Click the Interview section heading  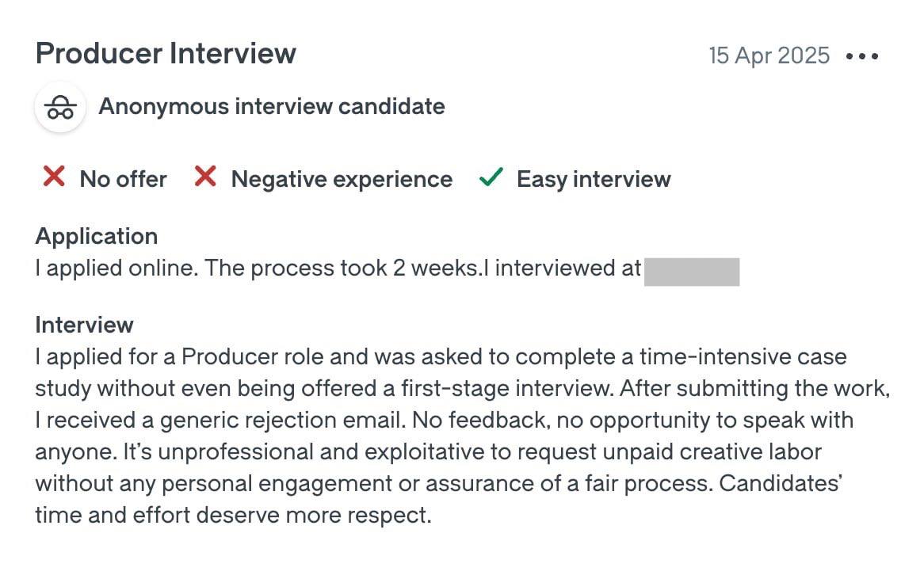click(x=85, y=325)
